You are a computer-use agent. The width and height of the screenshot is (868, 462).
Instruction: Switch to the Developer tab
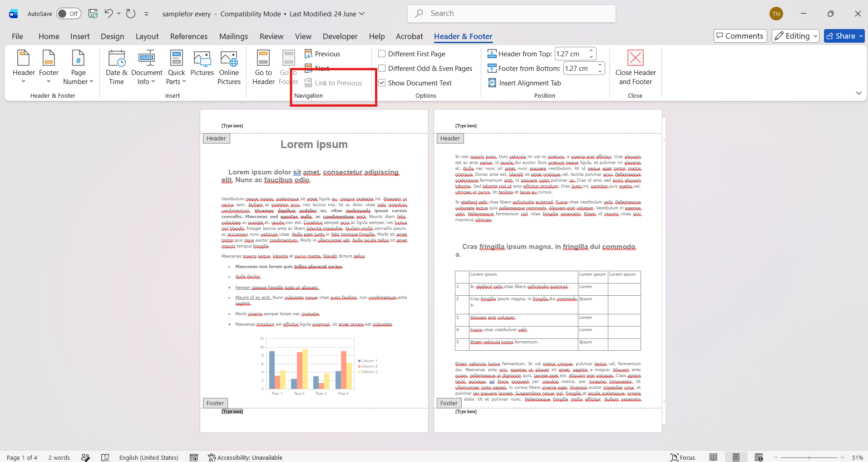pyautogui.click(x=340, y=36)
